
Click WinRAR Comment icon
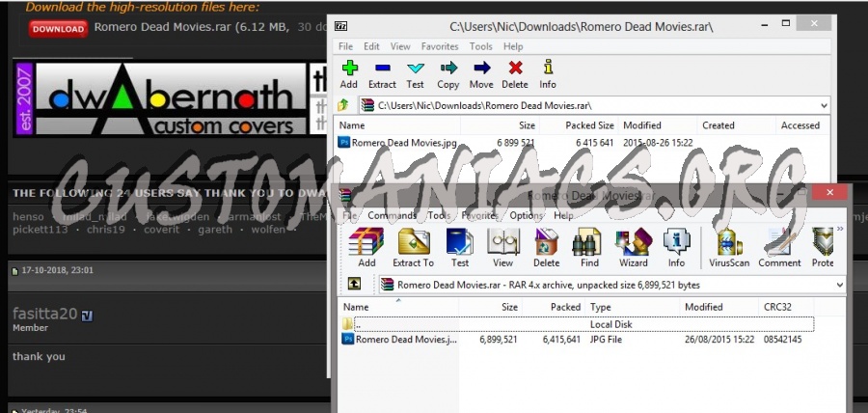[780, 242]
